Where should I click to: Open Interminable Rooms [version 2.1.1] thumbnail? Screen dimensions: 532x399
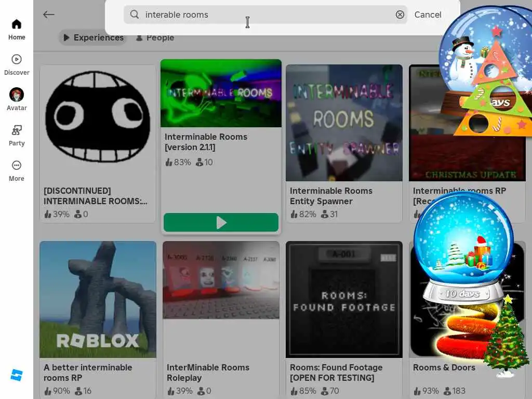click(x=221, y=94)
